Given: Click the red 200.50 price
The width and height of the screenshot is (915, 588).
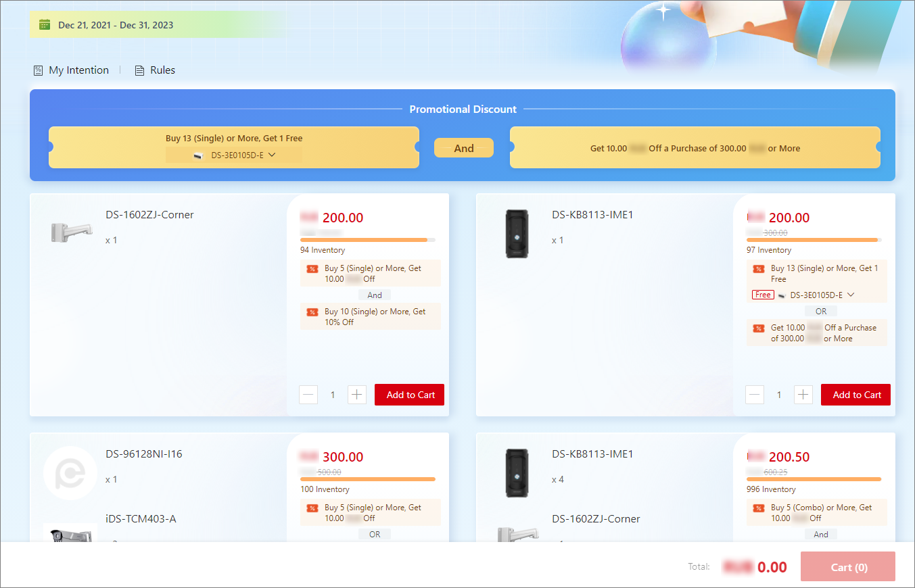Looking at the screenshot, I should click(x=789, y=457).
